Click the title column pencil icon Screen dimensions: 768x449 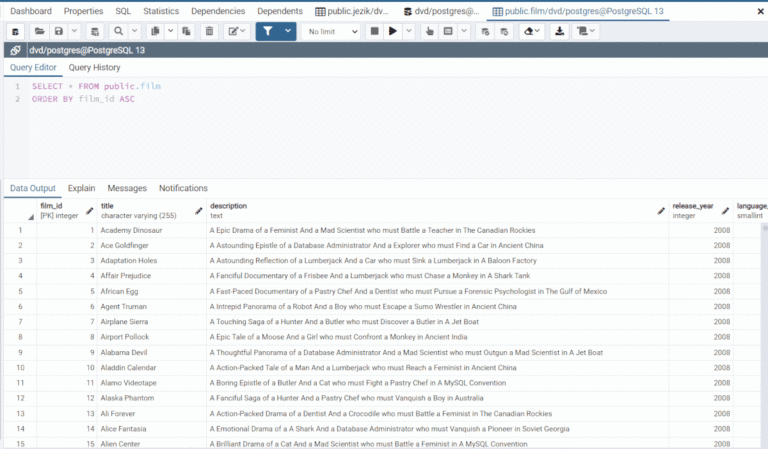(x=198, y=211)
